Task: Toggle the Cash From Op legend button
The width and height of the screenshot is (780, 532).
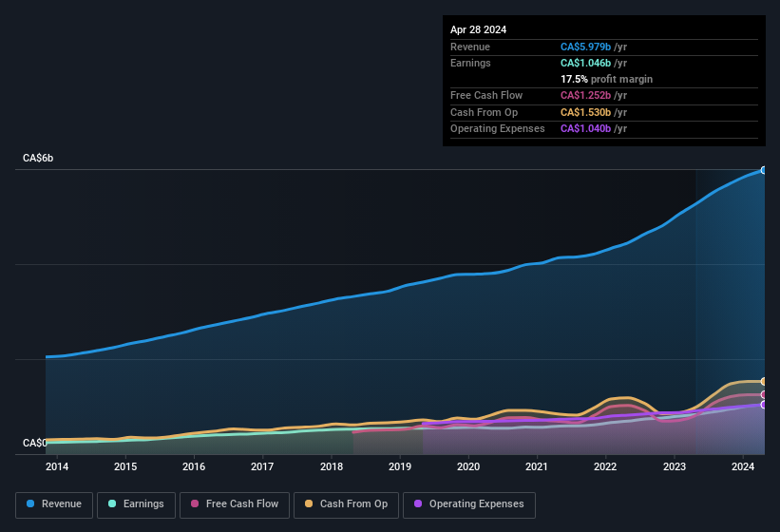Action: 346,504
